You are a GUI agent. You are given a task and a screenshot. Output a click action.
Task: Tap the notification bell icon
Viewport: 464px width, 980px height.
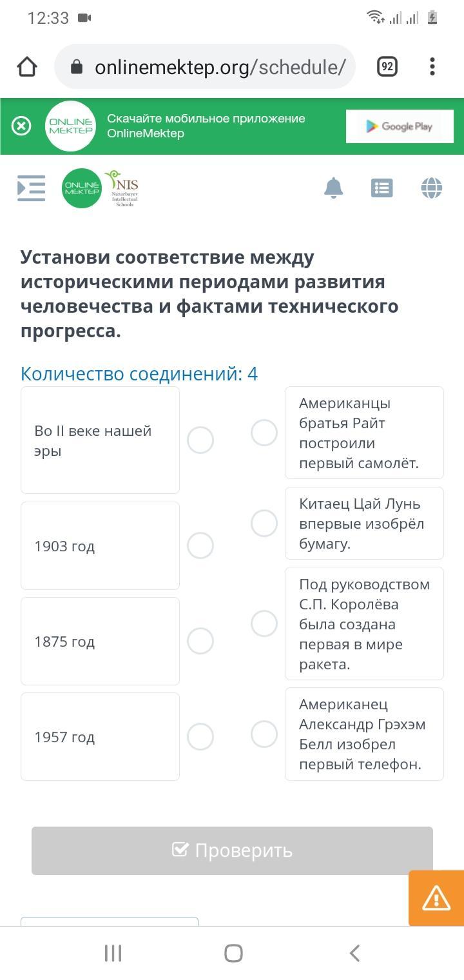pyautogui.click(x=333, y=188)
